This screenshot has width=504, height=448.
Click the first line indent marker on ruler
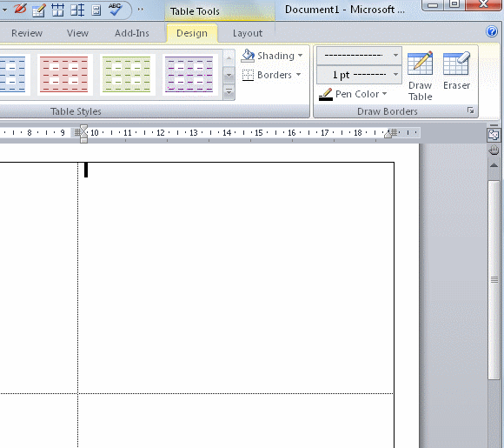pyautogui.click(x=84, y=129)
